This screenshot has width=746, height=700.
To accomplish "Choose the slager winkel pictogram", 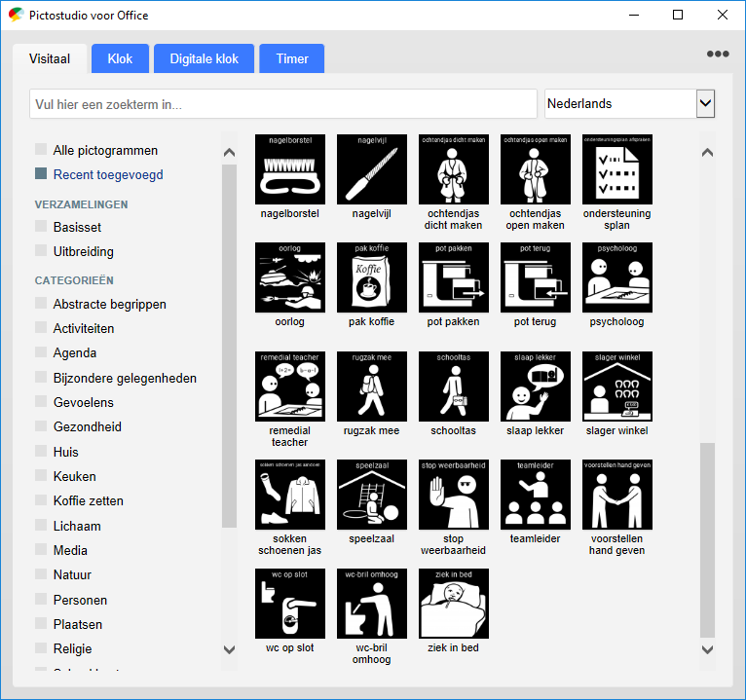I will 617,387.
